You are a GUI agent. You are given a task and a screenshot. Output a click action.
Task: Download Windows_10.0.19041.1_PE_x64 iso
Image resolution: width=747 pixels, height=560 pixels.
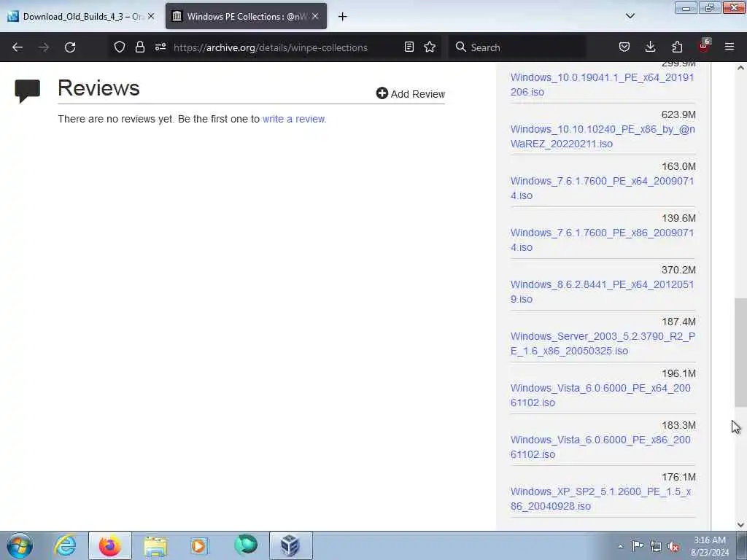coord(602,85)
